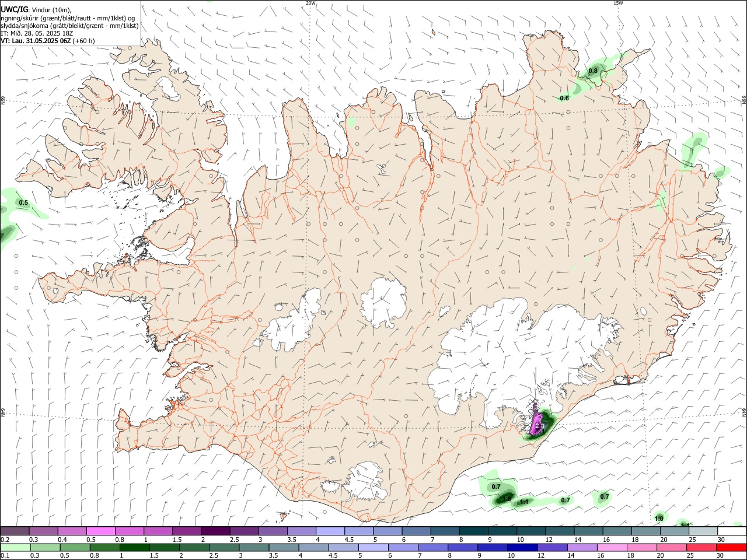This screenshot has height=560, width=747.
Task: Select the dark teal swatch labeled 8 in upper scale
Action: pyautogui.click(x=474, y=531)
